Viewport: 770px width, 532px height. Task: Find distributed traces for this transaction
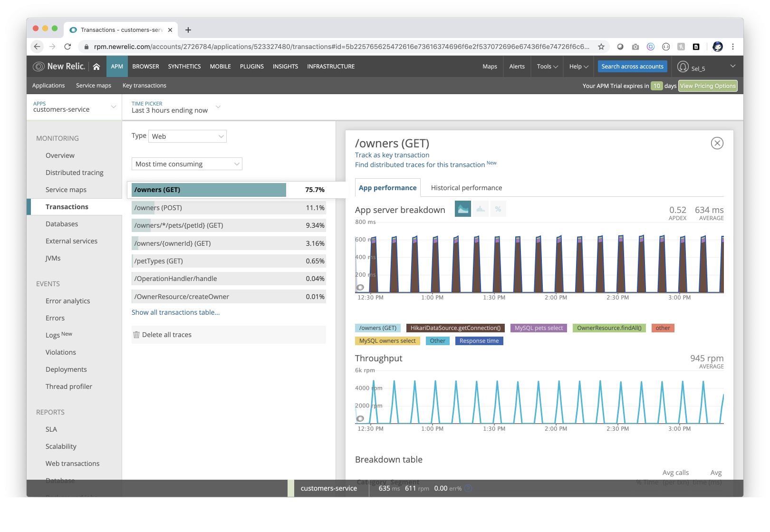point(420,164)
